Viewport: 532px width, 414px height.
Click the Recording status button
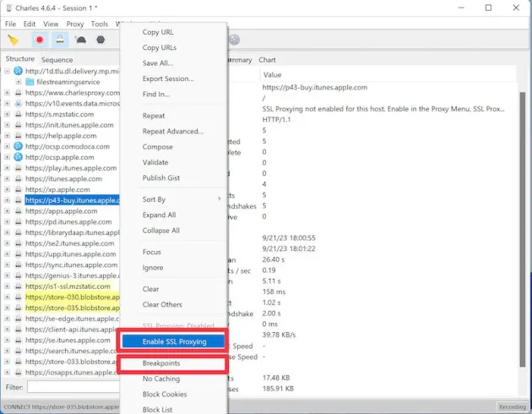pos(512,407)
